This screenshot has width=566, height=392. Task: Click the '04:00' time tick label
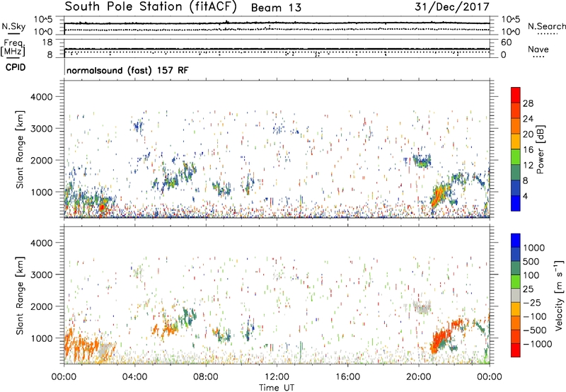tap(135, 377)
